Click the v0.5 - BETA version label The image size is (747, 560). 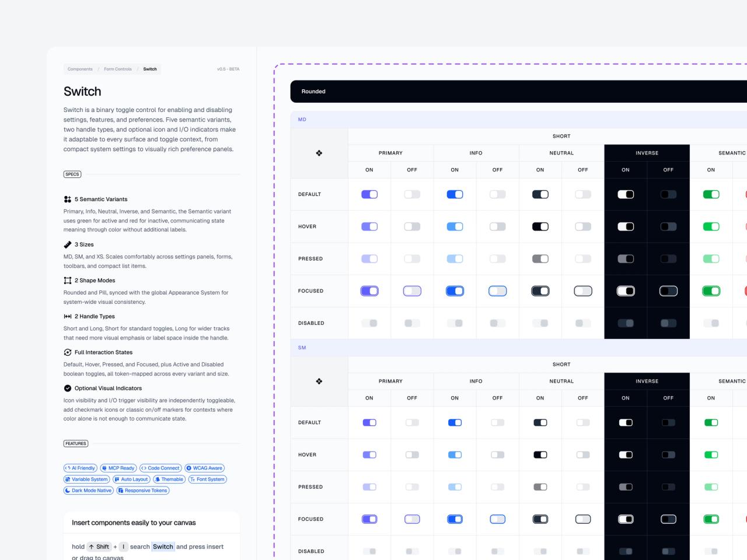click(x=228, y=69)
